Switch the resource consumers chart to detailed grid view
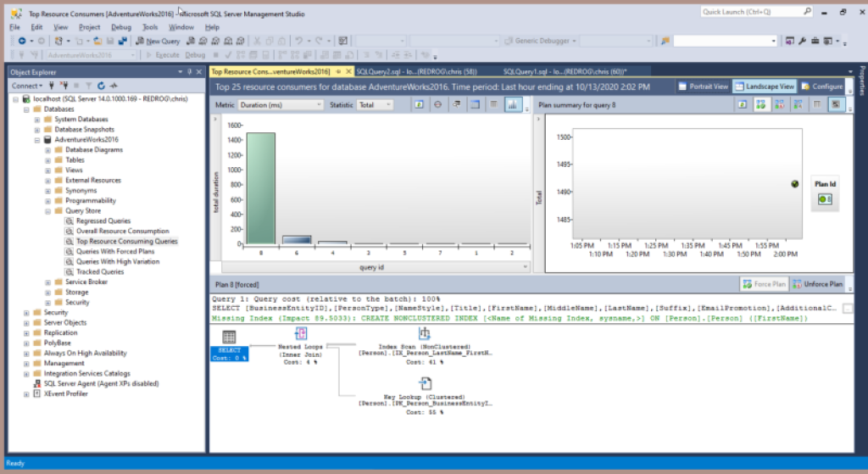The image size is (868, 474). 476,104
